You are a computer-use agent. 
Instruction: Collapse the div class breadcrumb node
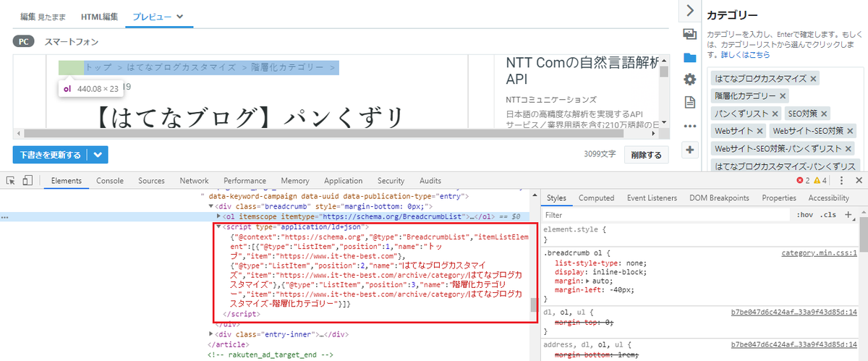pyautogui.click(x=211, y=206)
